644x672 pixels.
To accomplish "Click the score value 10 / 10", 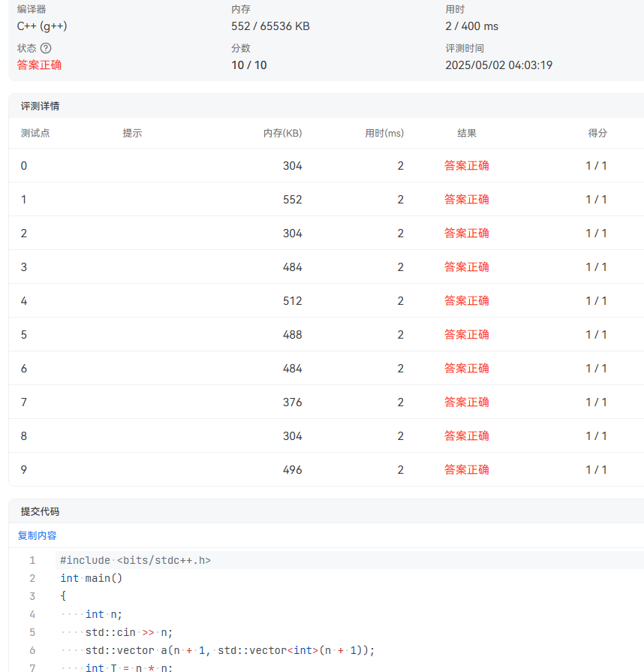I will coord(251,65).
